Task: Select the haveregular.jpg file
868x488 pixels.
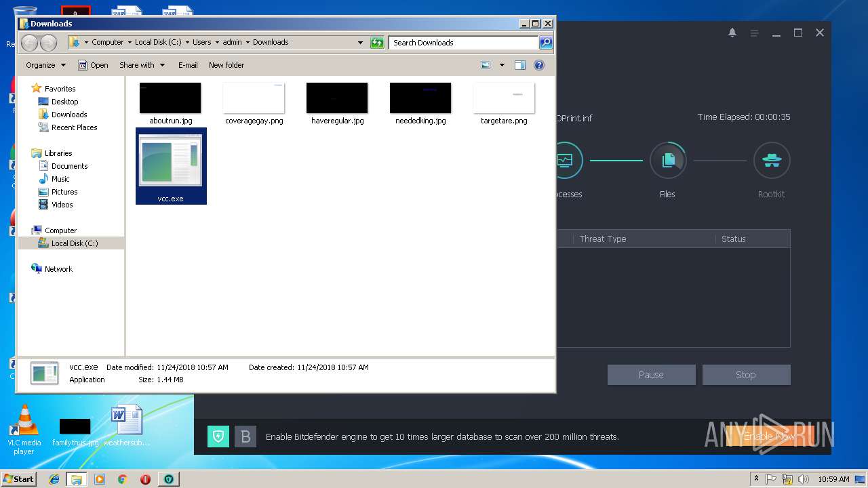Action: 337,104
